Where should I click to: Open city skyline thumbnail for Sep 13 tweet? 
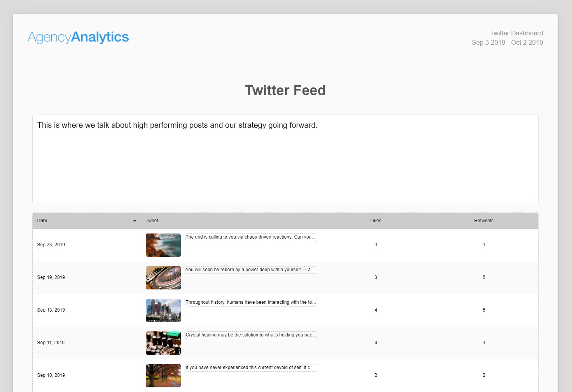click(x=163, y=310)
